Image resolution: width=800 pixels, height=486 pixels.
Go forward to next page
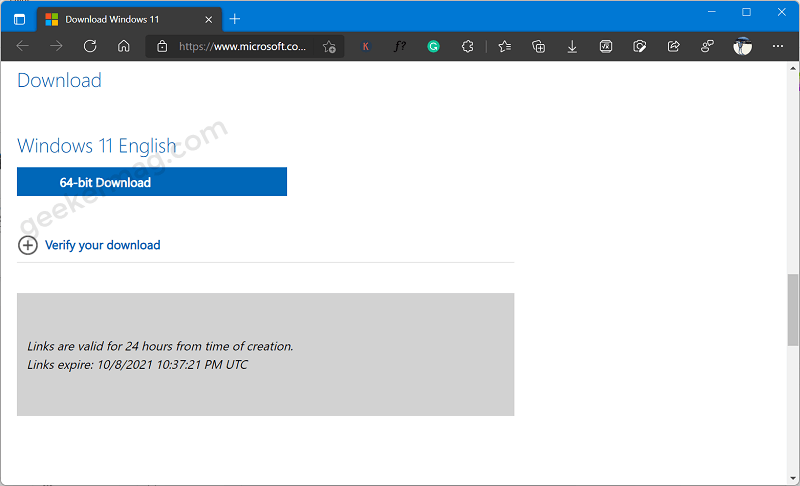pos(56,46)
